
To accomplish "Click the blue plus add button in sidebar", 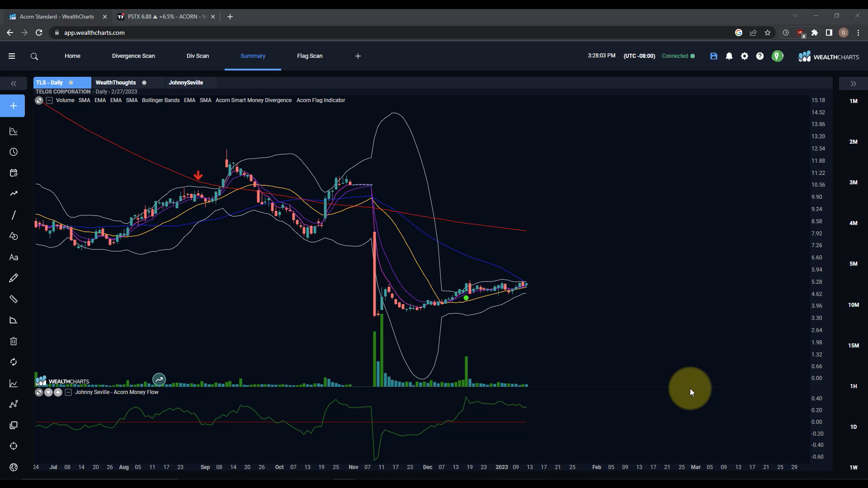I will click(13, 106).
